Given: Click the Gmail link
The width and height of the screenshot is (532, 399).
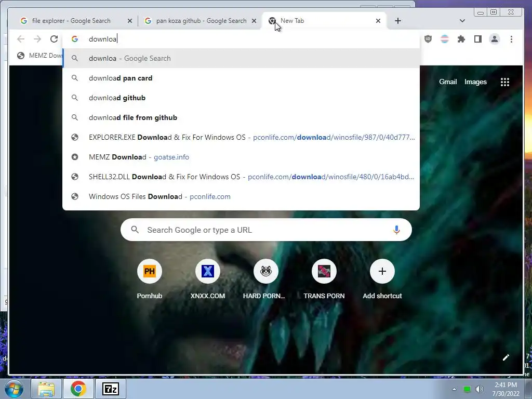Looking at the screenshot, I should (448, 82).
